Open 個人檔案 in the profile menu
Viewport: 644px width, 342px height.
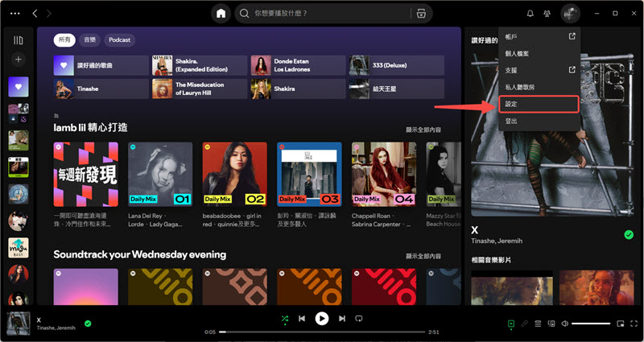pyautogui.click(x=539, y=54)
